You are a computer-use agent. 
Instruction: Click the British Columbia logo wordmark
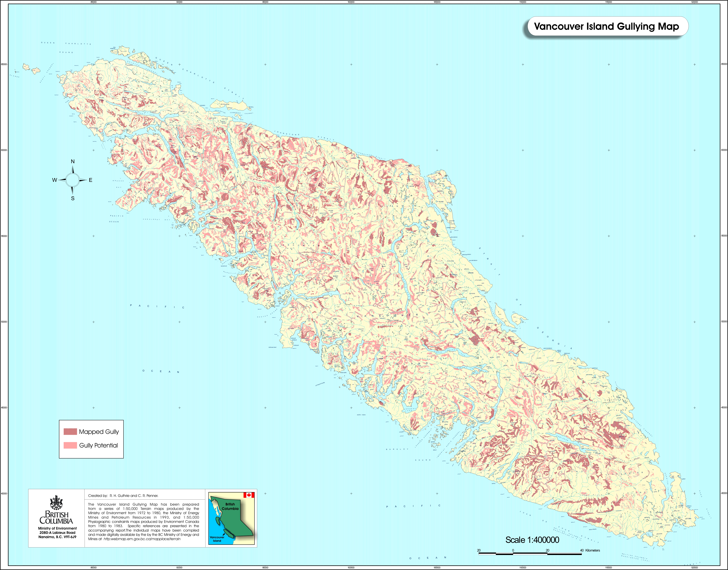click(56, 517)
